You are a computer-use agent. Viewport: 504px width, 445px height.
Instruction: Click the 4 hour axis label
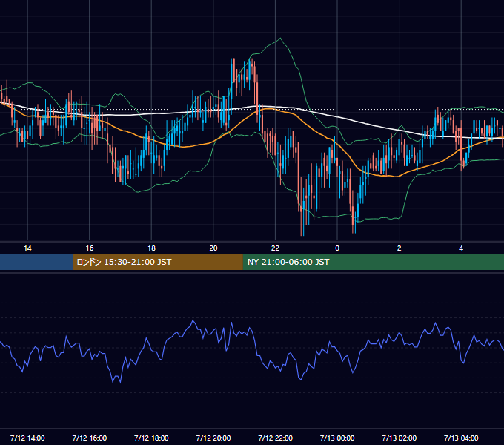(x=461, y=248)
